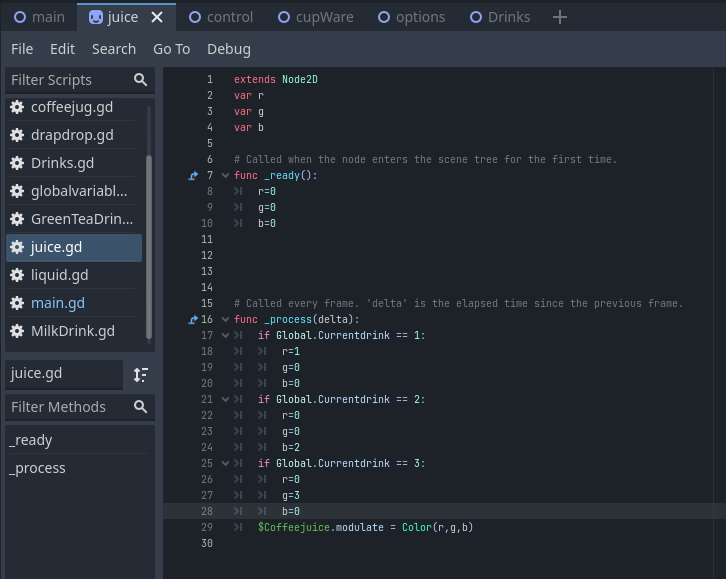Image resolution: width=726 pixels, height=579 pixels.
Task: Toggle alphabetical sorting of methods list
Action: (141, 374)
